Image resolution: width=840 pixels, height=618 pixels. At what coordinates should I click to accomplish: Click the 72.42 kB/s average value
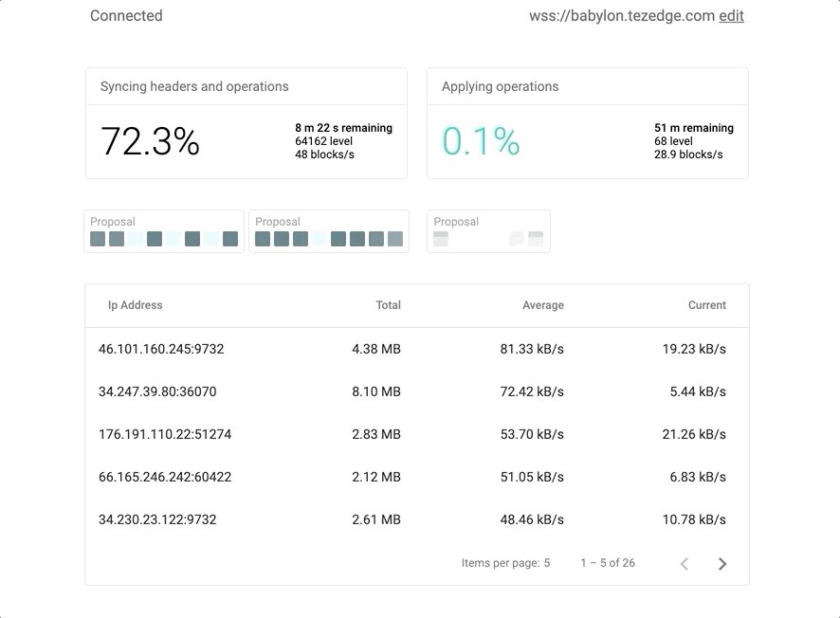(532, 391)
